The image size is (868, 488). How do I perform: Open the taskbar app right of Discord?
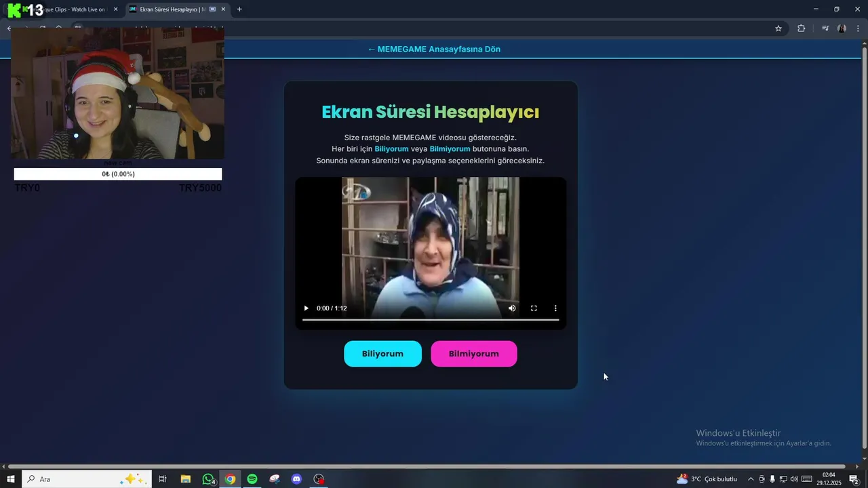coord(319,479)
